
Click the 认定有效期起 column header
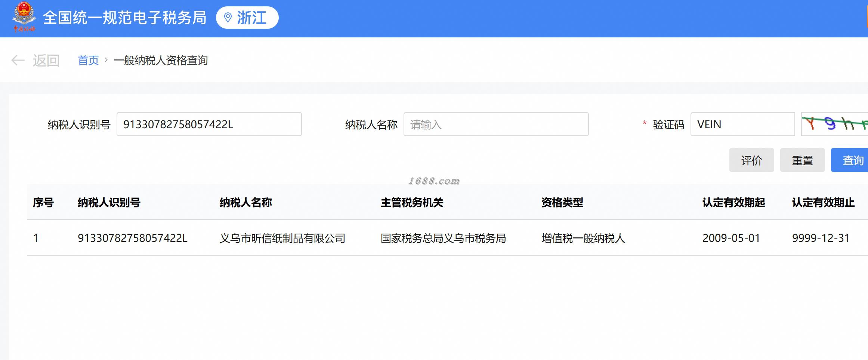(734, 202)
